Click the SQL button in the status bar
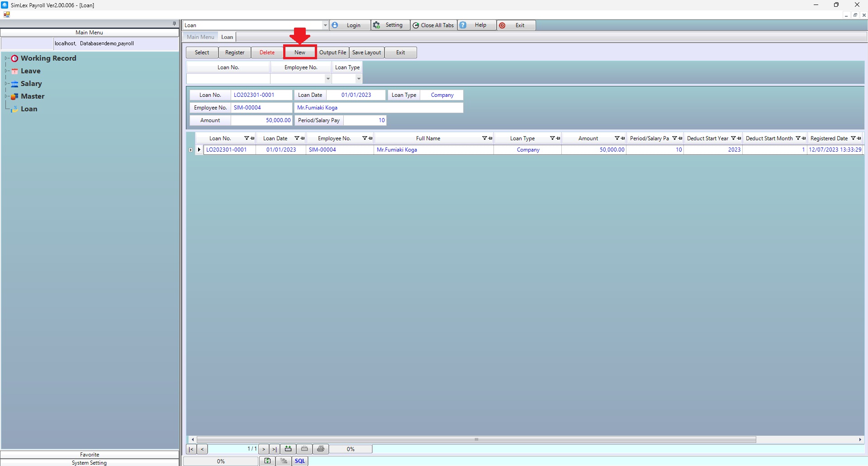Viewport: 868px width, 466px height. pos(300,461)
